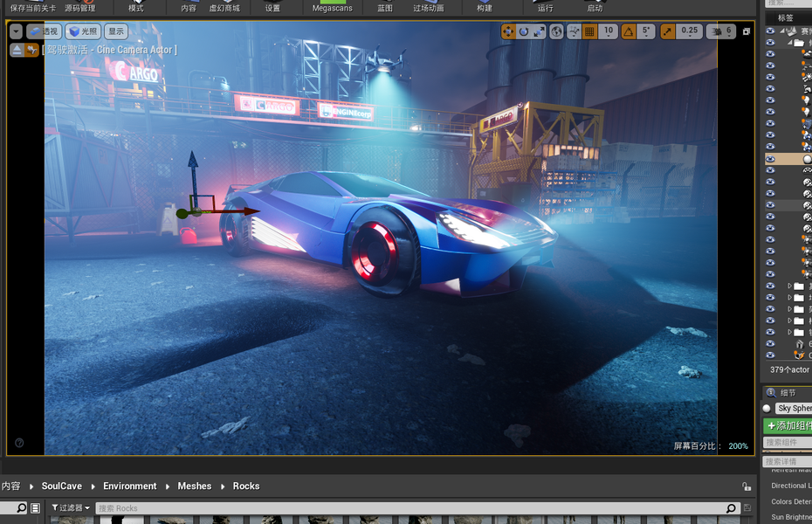Toggle rotation snapping triangle icon
The height and width of the screenshot is (524, 812).
[x=628, y=31]
